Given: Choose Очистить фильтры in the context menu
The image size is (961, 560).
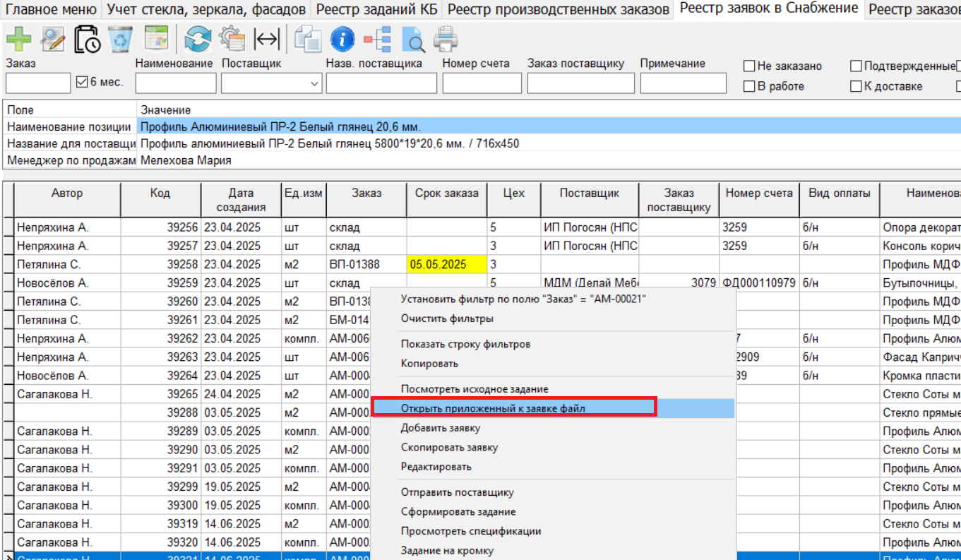Looking at the screenshot, I should coord(447,318).
